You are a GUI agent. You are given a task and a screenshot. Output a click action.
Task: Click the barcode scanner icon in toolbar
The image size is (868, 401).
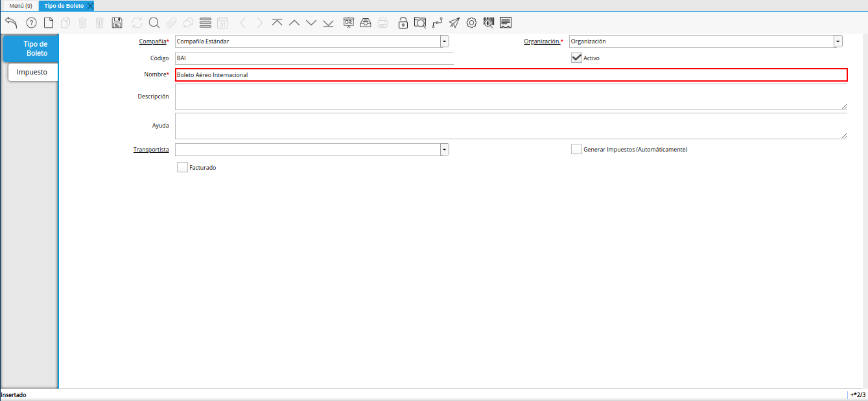489,23
